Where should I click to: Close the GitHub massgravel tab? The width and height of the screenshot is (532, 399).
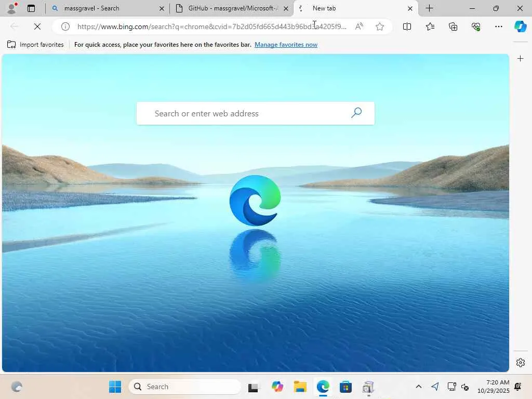[x=286, y=8]
